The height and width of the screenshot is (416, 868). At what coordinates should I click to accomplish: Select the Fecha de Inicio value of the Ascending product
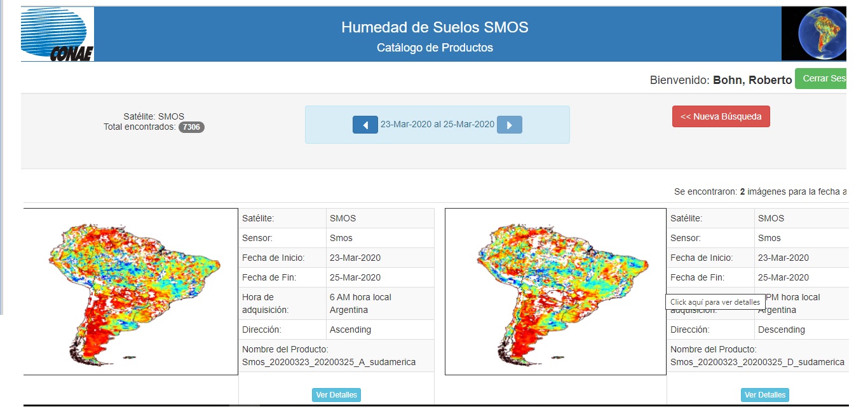pos(380,258)
